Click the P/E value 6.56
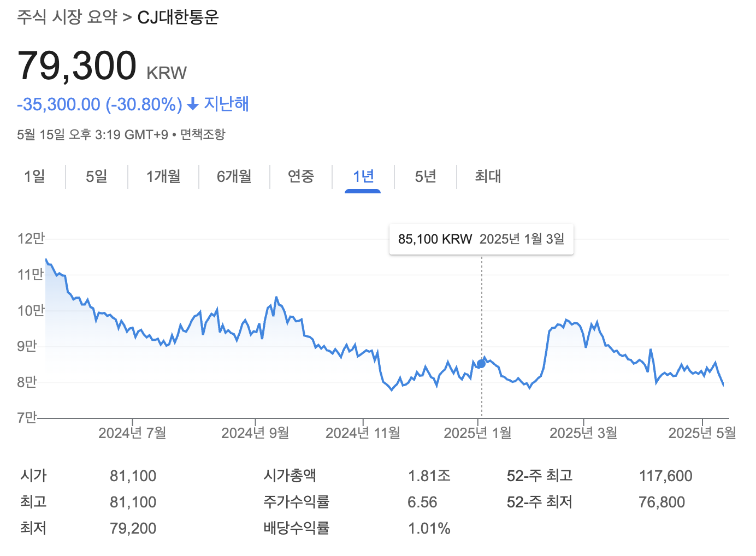The image size is (756, 556). pos(422,502)
